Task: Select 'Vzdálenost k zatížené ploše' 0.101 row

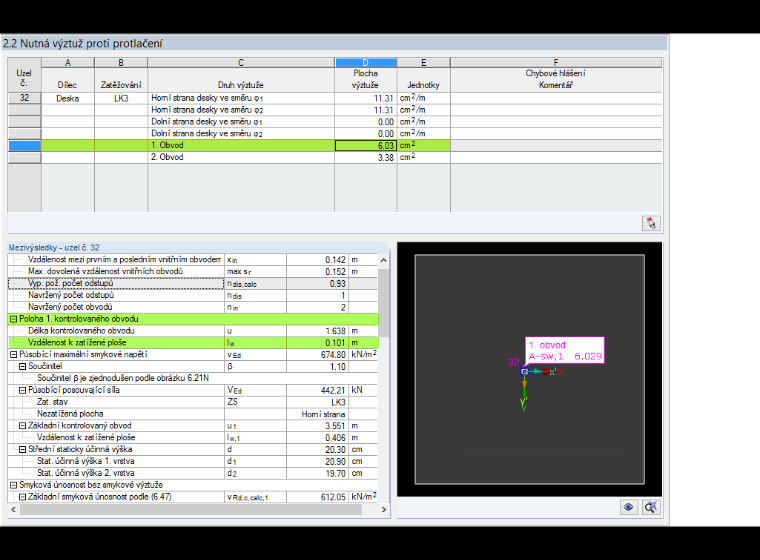Action: (x=193, y=343)
